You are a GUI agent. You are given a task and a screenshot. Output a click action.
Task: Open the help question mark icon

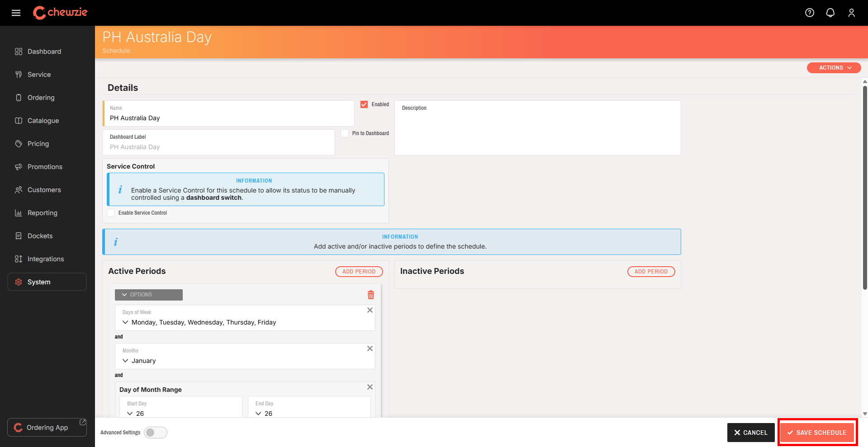(810, 13)
